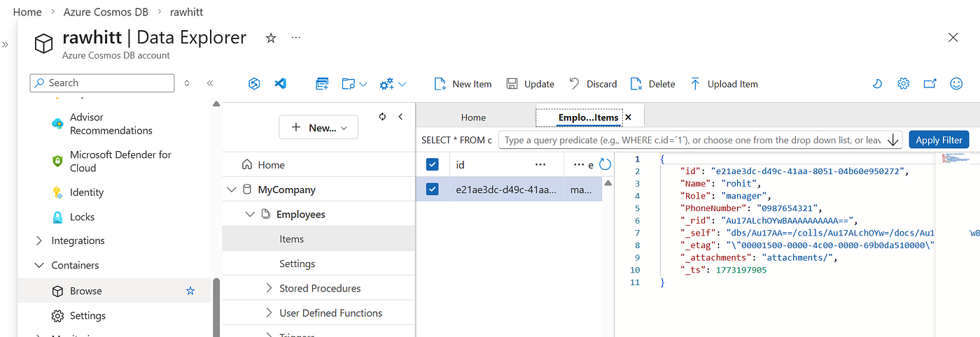Click Upload Item in the command bar
The width and height of the screenshot is (980, 337).
coord(724,84)
